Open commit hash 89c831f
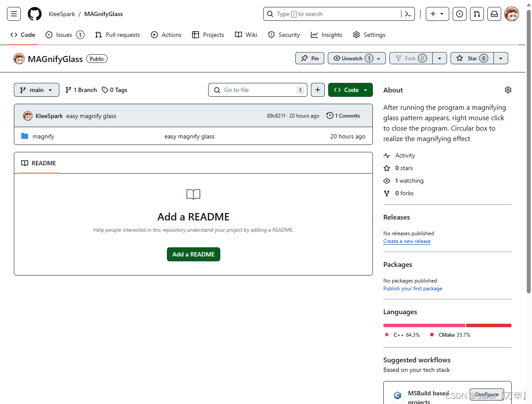Viewport: 532px width, 404px height. click(x=276, y=116)
